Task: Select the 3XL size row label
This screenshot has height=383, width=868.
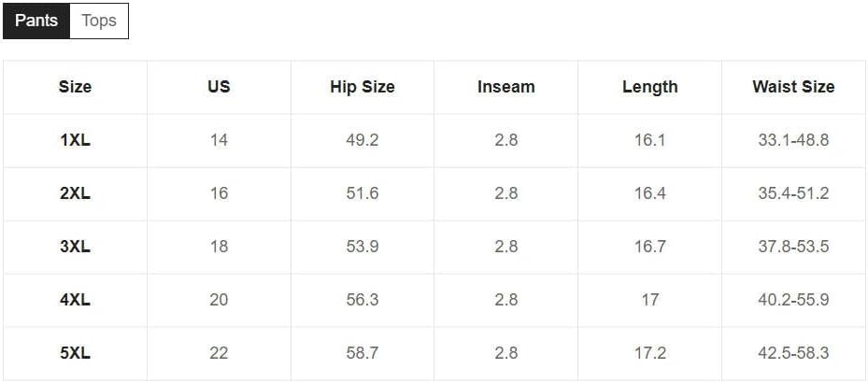Action: 76,247
